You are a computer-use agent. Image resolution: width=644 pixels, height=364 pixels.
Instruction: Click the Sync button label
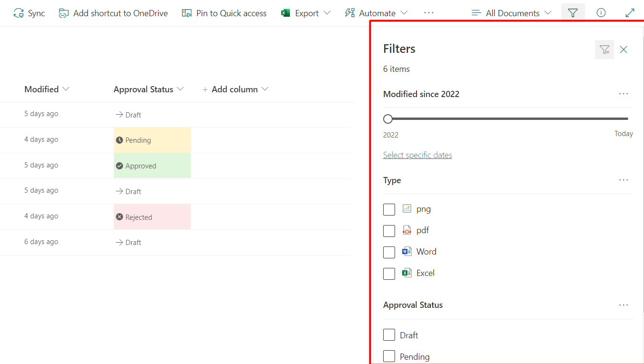tap(37, 13)
